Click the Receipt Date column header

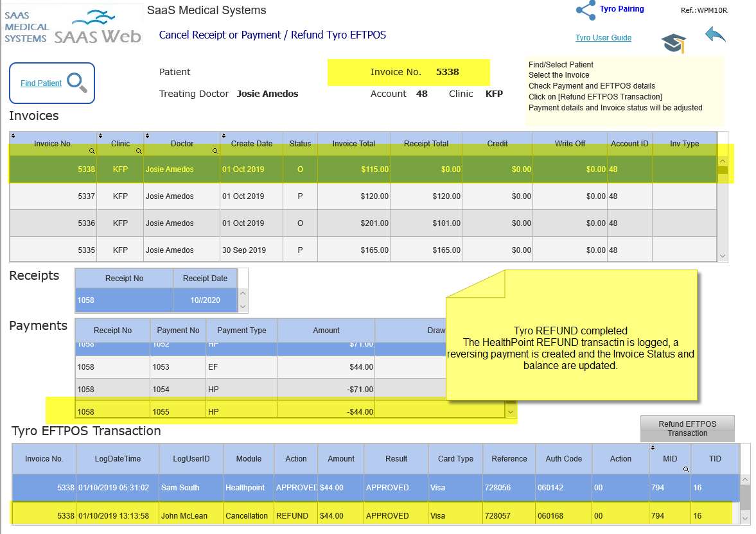205,279
